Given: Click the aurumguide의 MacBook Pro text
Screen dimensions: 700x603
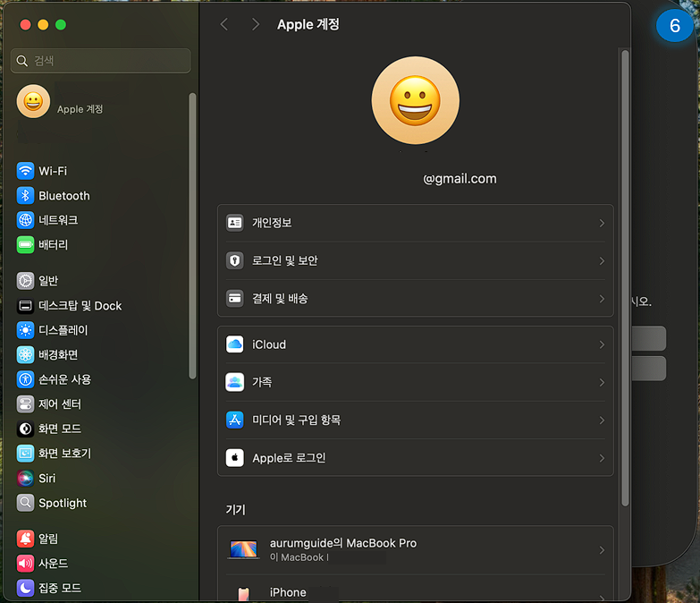Looking at the screenshot, I should point(343,543).
